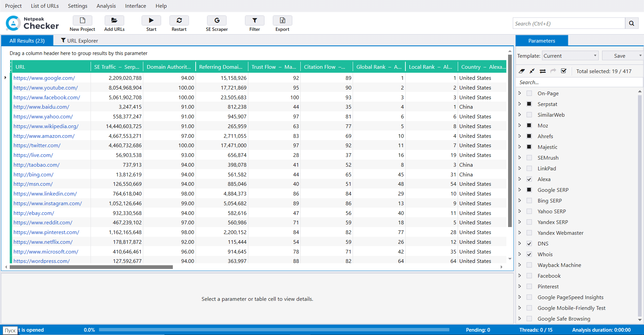Open the SE Scraper tool
Image resolution: width=644 pixels, height=335 pixels.
pos(217,20)
